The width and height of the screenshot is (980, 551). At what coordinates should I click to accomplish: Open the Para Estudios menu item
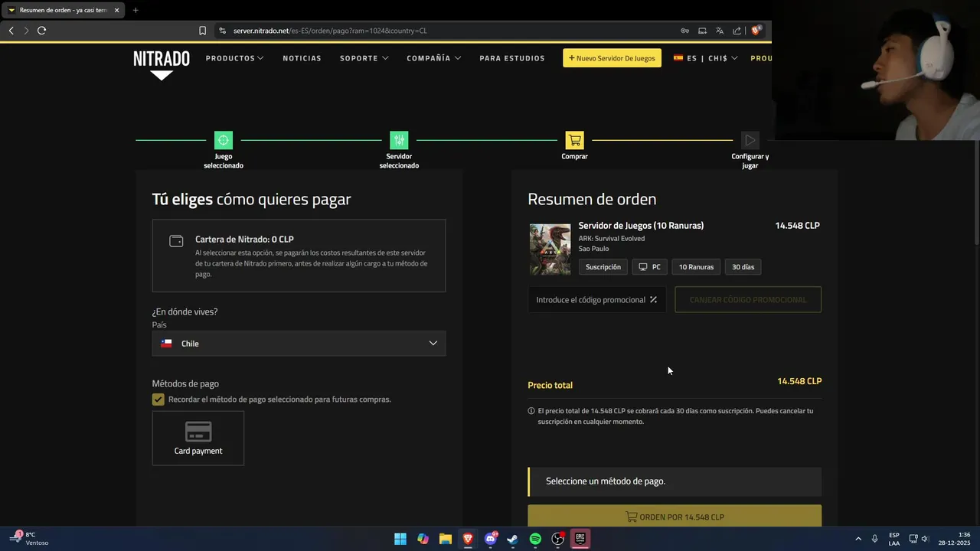click(x=512, y=58)
